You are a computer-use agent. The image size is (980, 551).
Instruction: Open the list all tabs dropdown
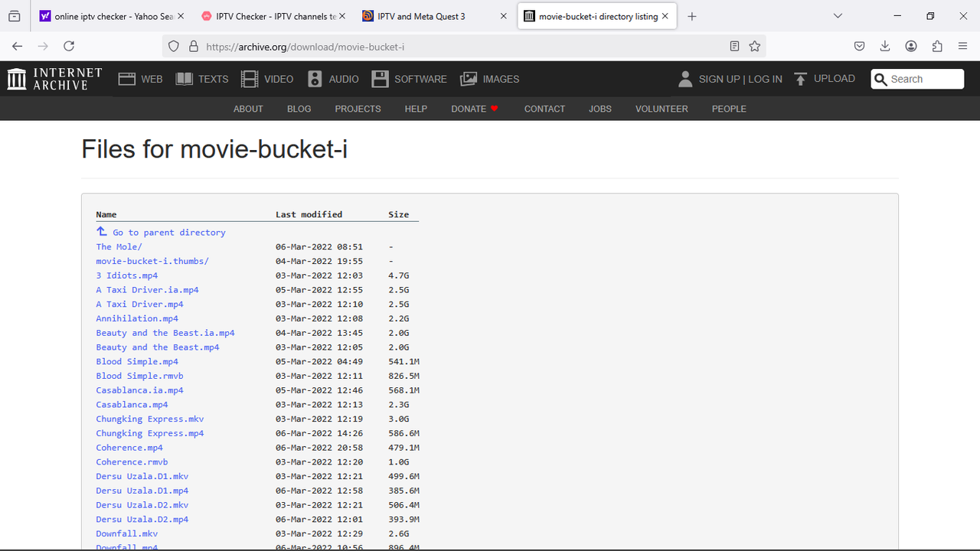838,16
